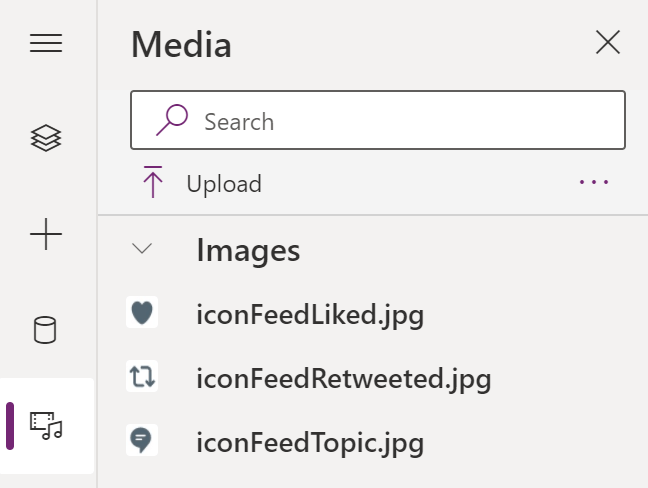Click the Upload arrow icon

coord(153,183)
